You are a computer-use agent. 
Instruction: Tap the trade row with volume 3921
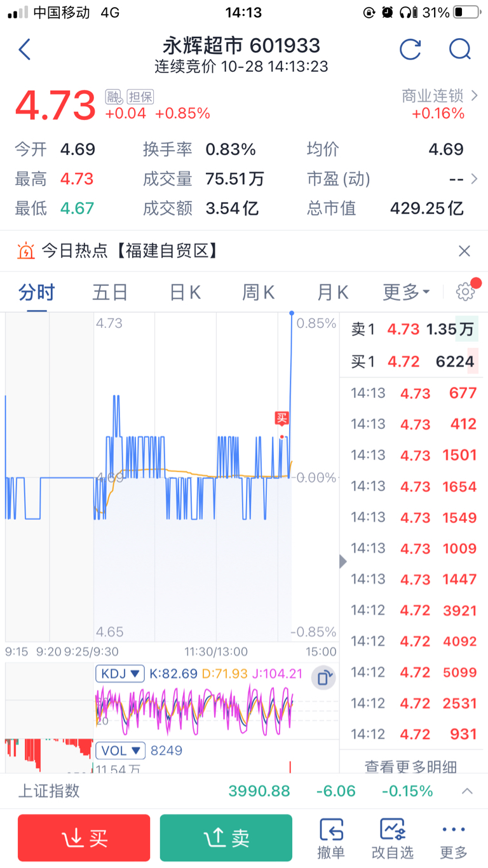pyautogui.click(x=413, y=611)
